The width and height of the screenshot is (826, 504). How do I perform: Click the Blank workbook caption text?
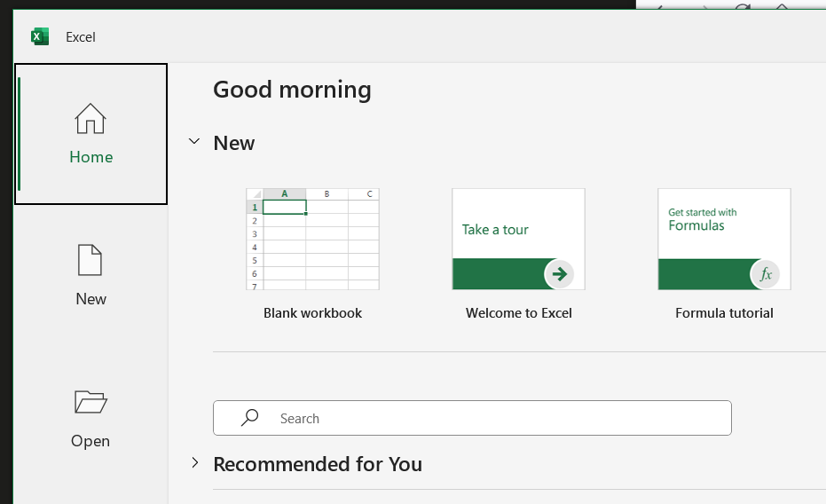pyautogui.click(x=312, y=313)
